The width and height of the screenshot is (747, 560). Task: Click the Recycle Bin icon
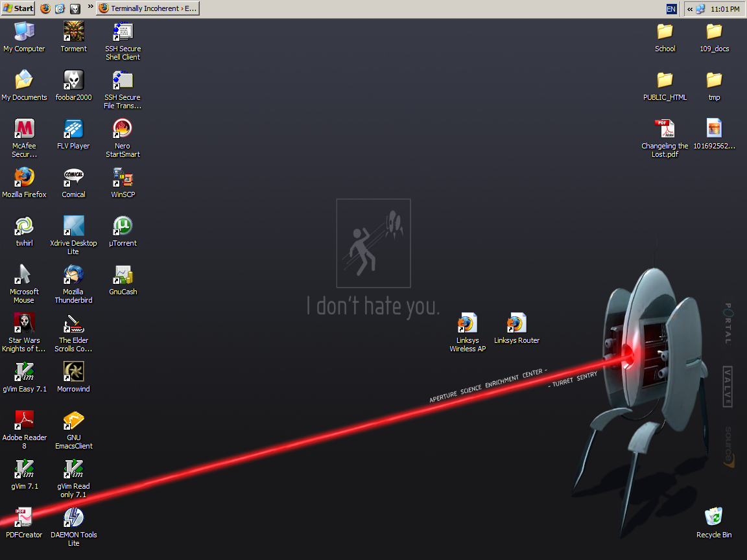713,518
